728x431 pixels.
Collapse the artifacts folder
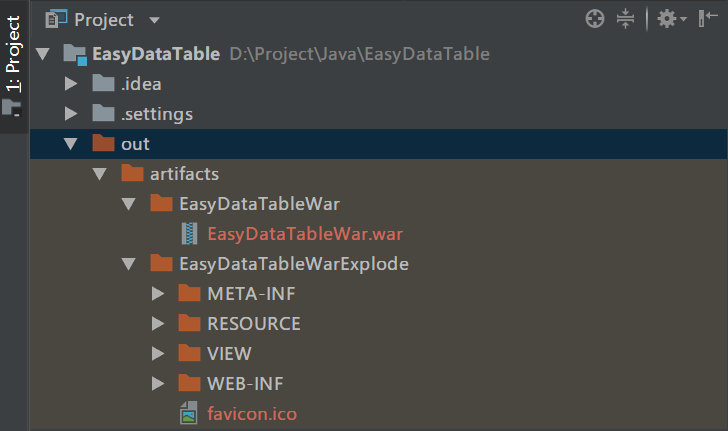[99, 174]
